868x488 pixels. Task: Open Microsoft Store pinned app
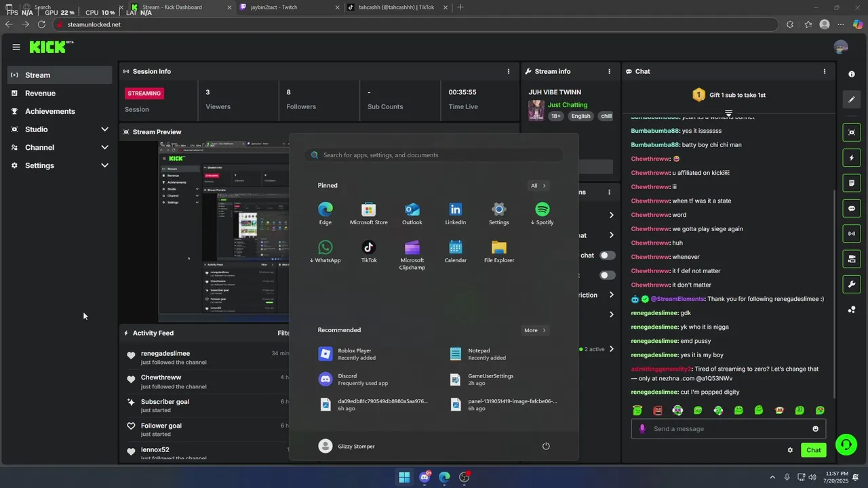tap(369, 213)
